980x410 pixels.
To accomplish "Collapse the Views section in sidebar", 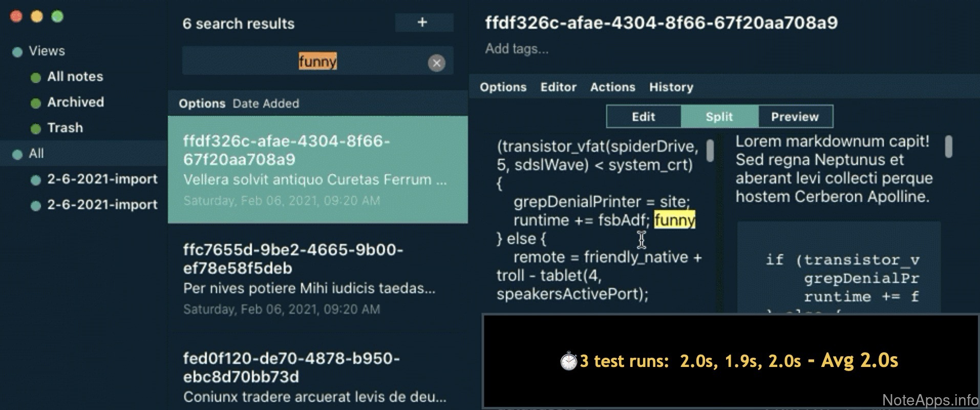I will [x=47, y=51].
